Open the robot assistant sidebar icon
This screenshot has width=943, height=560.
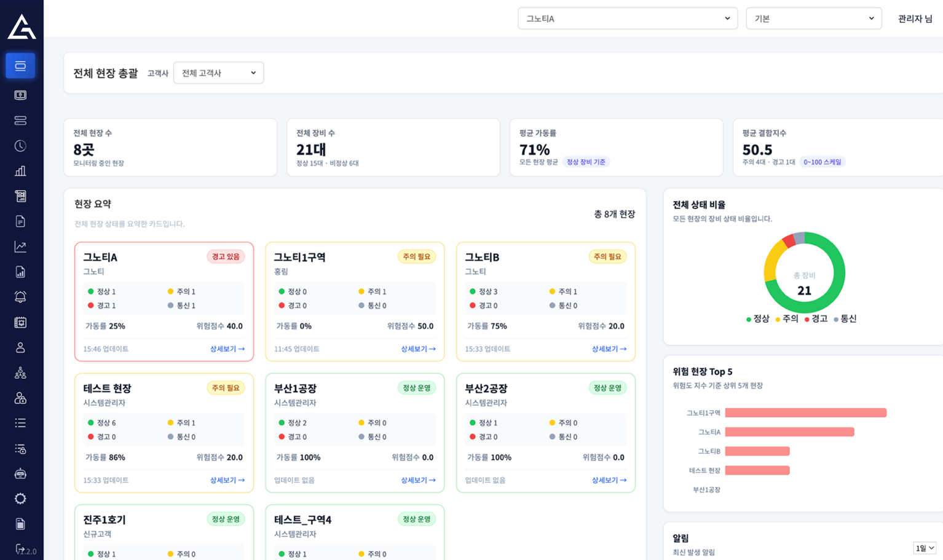pyautogui.click(x=20, y=473)
